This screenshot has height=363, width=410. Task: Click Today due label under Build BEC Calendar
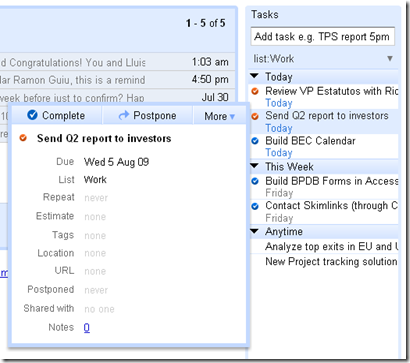pyautogui.click(x=279, y=153)
